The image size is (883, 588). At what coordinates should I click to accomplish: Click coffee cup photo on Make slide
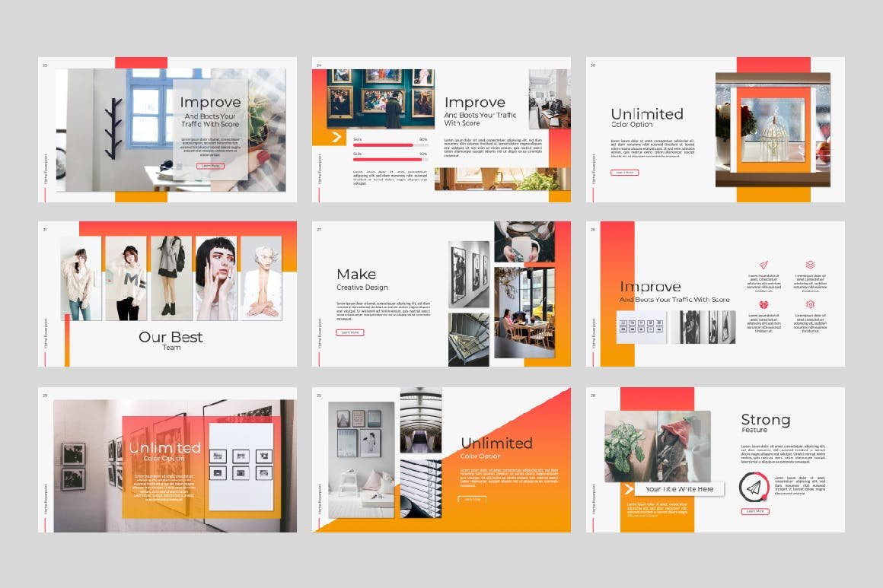(524, 242)
